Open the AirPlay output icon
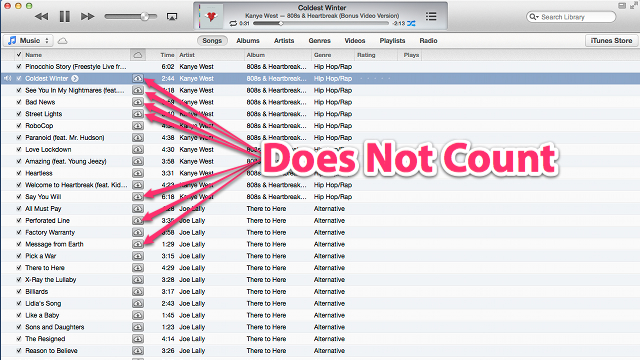This screenshot has height=360, width=640. [x=172, y=17]
